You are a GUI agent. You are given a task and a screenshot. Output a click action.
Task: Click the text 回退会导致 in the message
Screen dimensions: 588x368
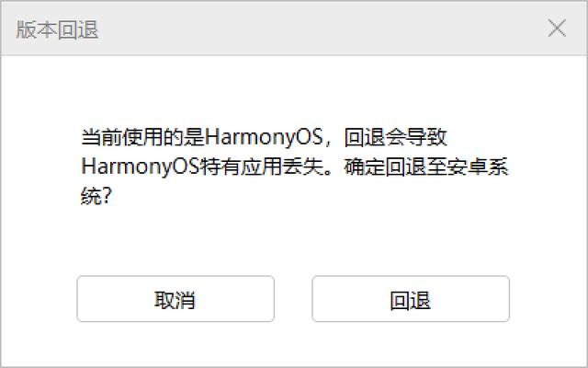tap(396, 137)
